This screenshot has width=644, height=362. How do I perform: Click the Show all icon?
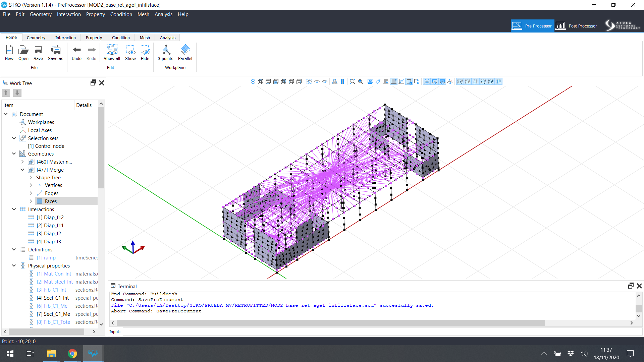pyautogui.click(x=112, y=53)
